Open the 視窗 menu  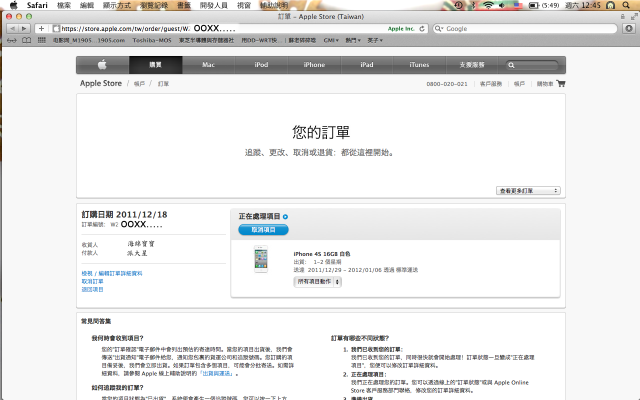click(244, 5)
